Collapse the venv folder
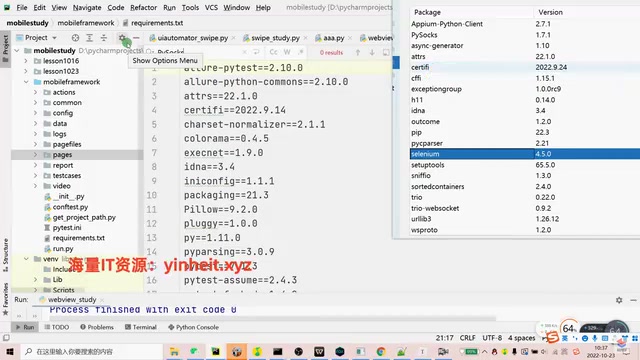Screen dimensions: 640x360 (26, 259)
